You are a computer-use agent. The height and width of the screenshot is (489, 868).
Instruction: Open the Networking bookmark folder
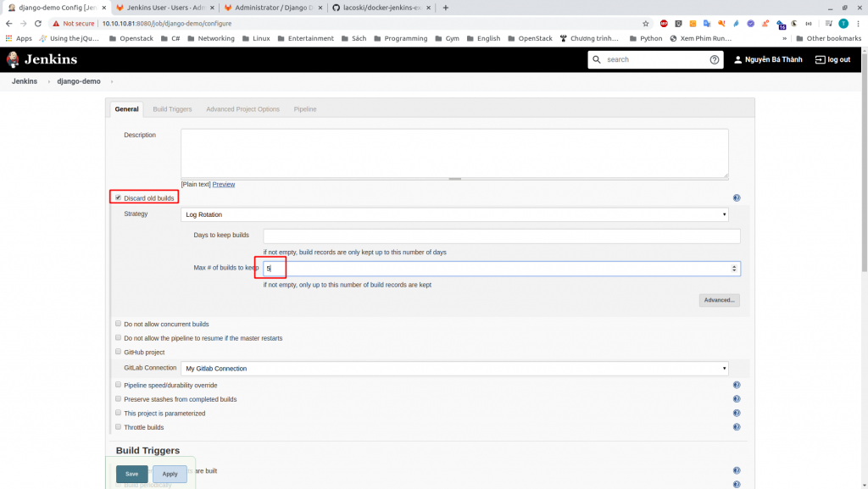click(211, 39)
